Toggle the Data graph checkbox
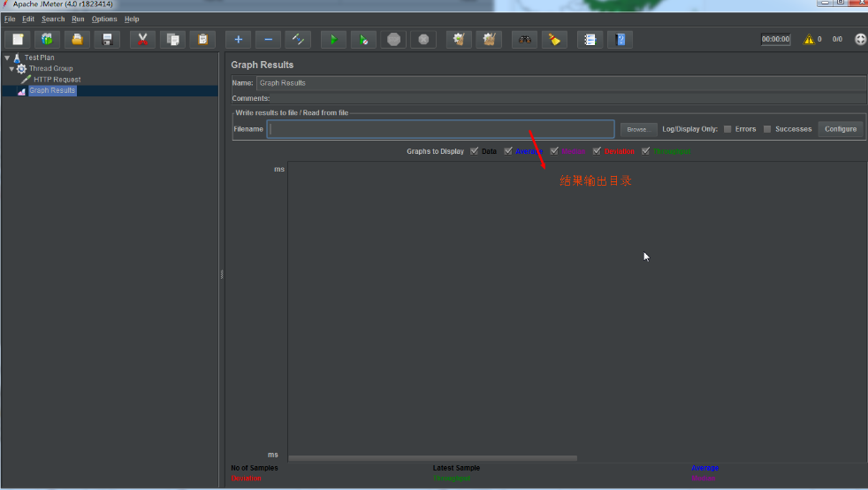Image resolution: width=868 pixels, height=490 pixels. [x=475, y=151]
